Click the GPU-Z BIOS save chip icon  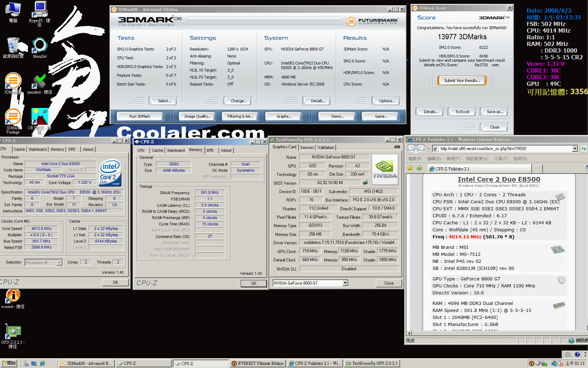(x=365, y=183)
